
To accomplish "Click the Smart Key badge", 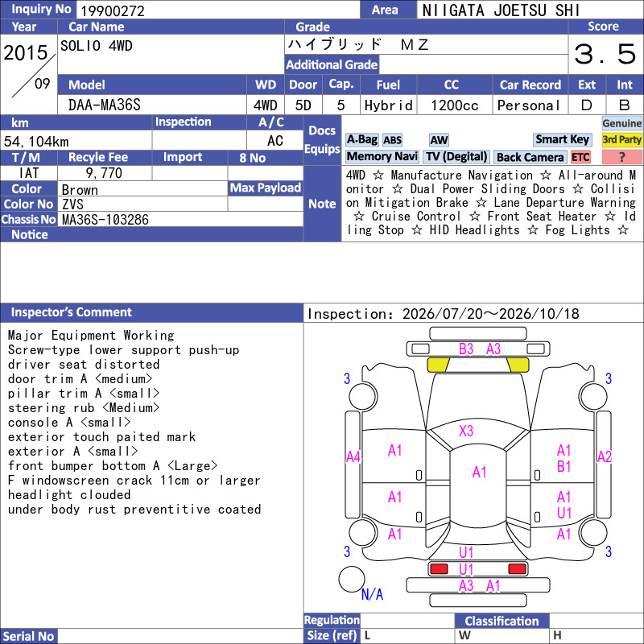I will point(562,139).
